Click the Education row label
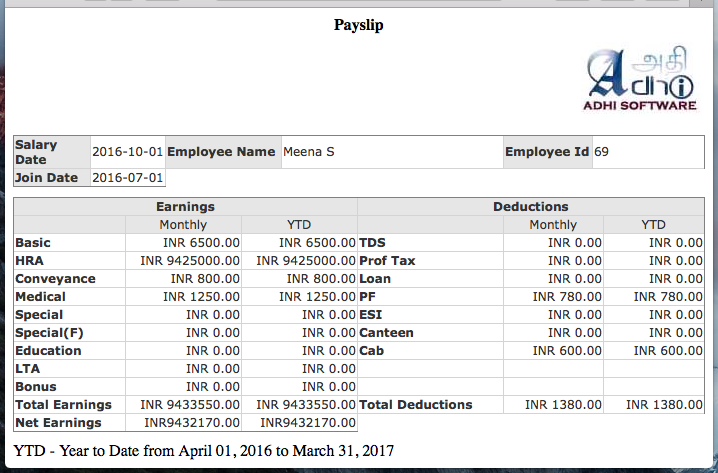The height and width of the screenshot is (473, 718). click(x=48, y=351)
